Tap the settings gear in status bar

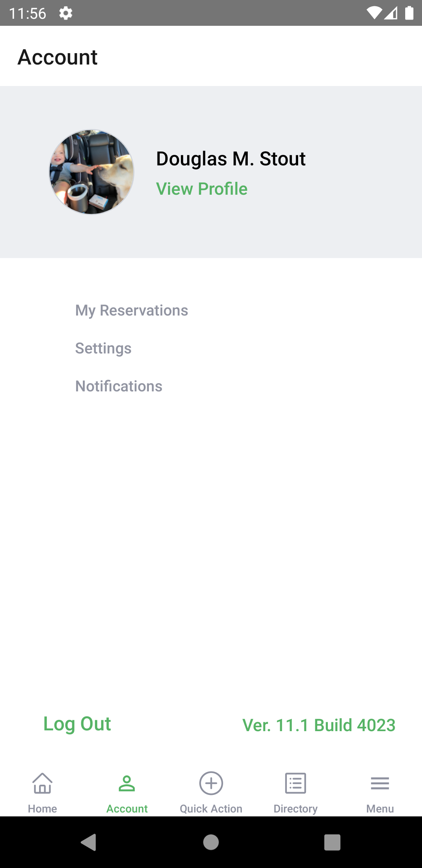tap(66, 13)
